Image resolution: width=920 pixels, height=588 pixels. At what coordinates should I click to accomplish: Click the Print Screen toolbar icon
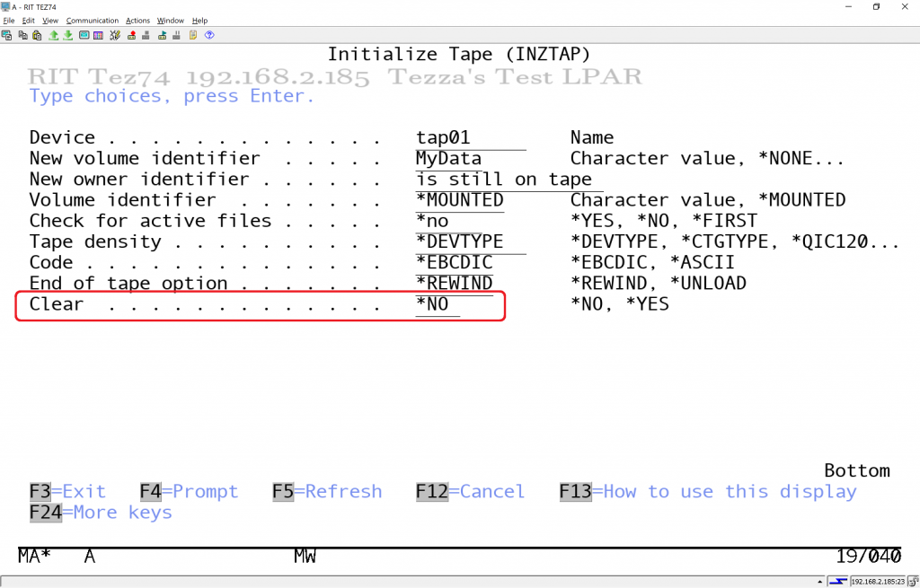7,36
